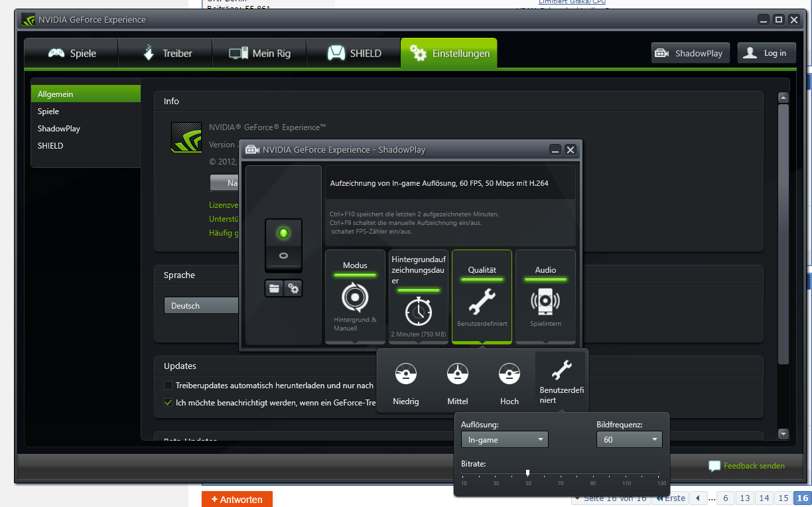Open SHIELD in the settings sidebar

86,146
